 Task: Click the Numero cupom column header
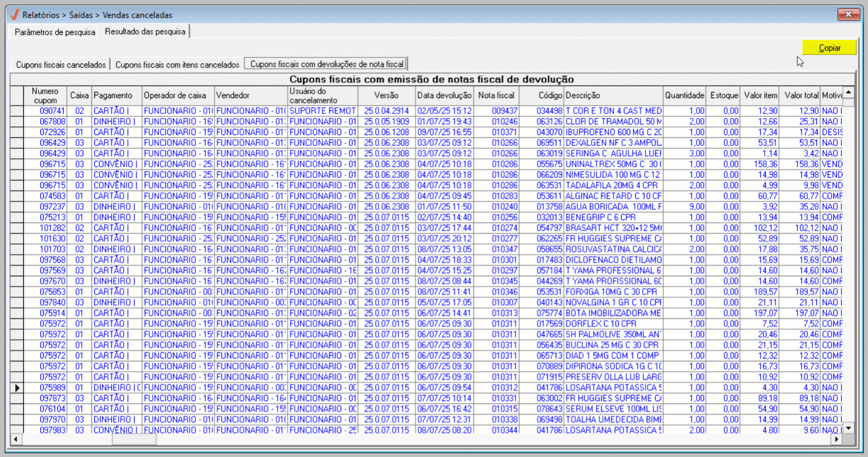tap(45, 95)
